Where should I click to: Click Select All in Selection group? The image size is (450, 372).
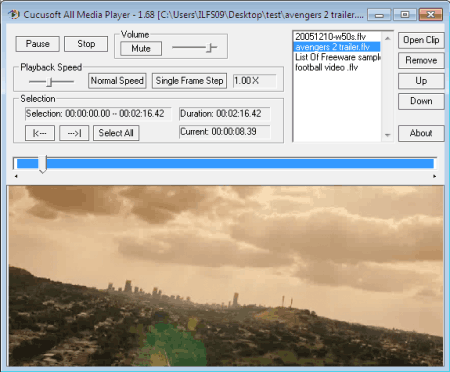point(116,133)
